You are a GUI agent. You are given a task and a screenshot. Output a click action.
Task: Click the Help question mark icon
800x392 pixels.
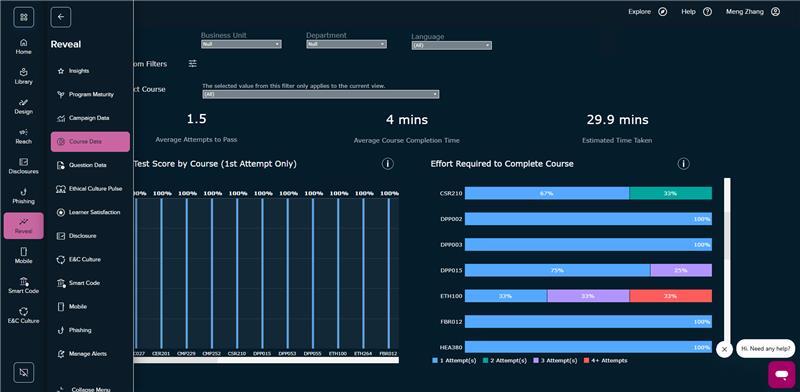(x=707, y=12)
